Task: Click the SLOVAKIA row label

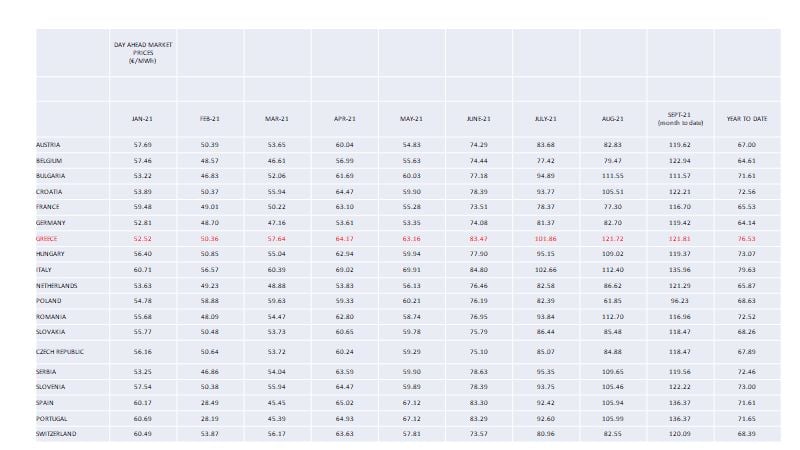Action: tap(51, 332)
